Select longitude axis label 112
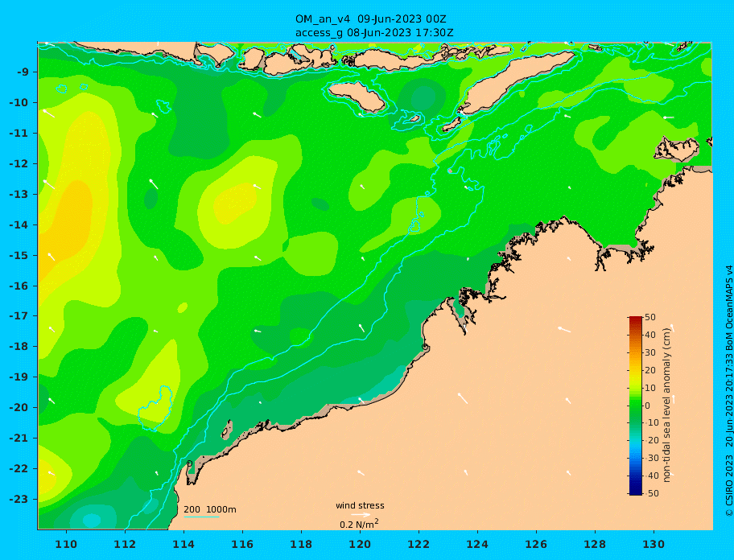Screen dimensions: 734x560 click(x=125, y=544)
